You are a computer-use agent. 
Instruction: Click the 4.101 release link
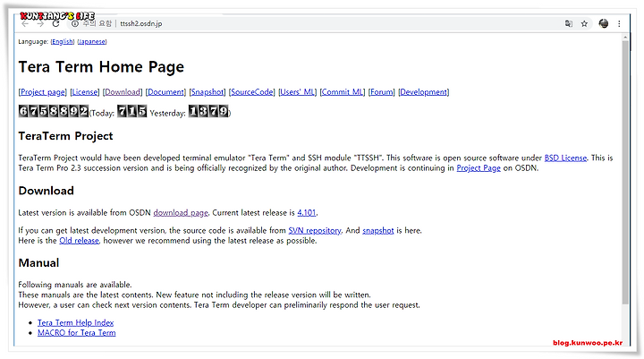point(307,213)
